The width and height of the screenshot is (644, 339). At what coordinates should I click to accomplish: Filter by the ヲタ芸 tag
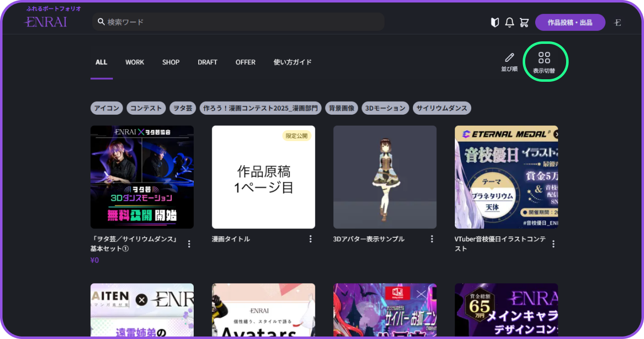coord(183,108)
